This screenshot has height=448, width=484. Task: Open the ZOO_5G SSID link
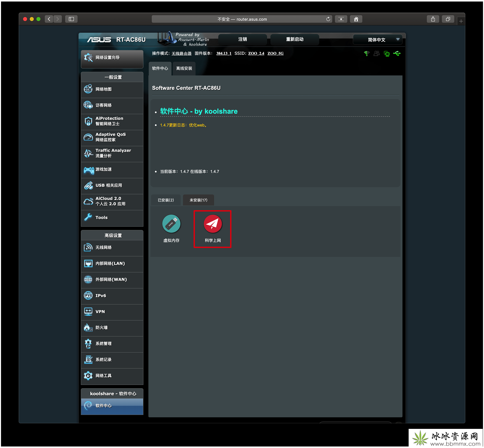click(x=275, y=53)
